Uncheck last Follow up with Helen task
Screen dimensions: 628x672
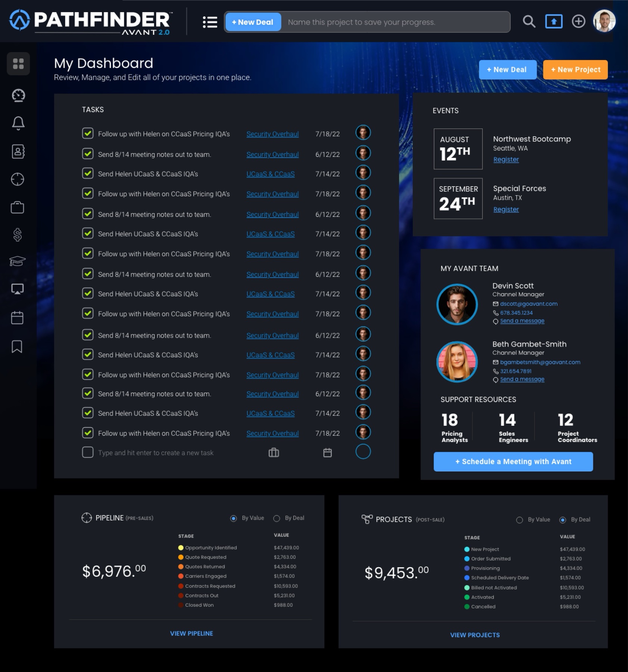tap(88, 433)
